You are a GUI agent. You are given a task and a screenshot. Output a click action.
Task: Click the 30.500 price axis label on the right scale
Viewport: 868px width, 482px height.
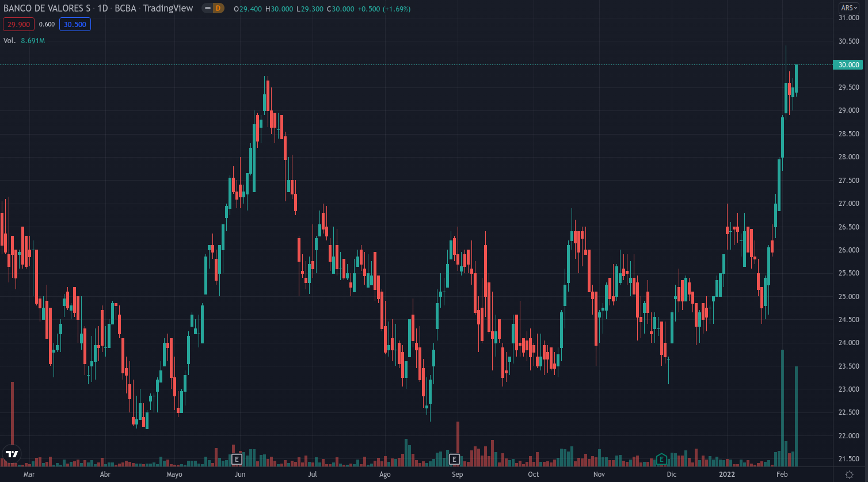point(849,41)
